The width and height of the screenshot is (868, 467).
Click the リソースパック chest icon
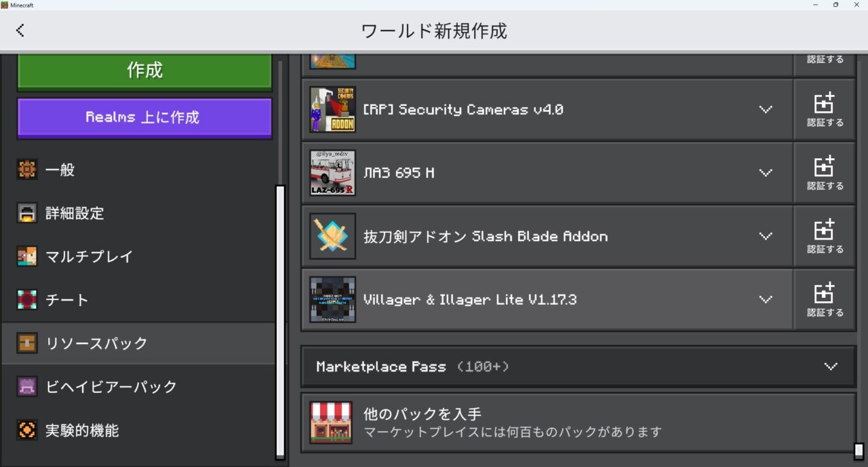click(27, 343)
